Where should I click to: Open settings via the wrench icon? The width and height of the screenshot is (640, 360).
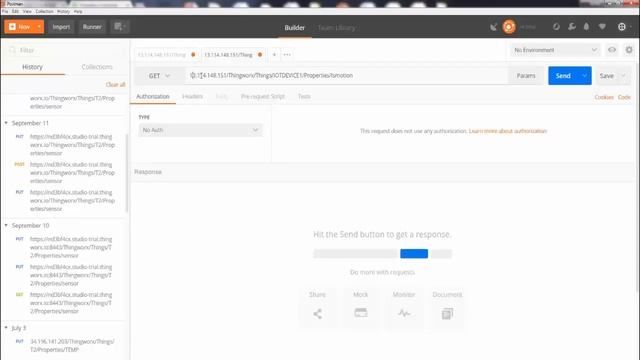[572, 27]
